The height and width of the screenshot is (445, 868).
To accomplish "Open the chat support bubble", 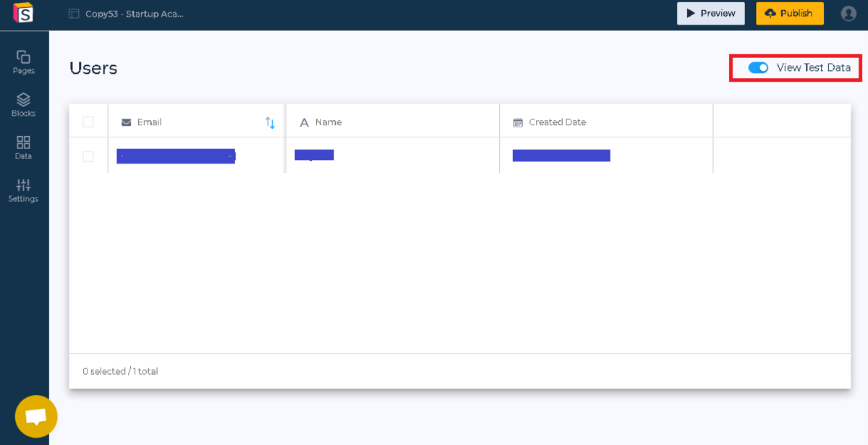I will pyautogui.click(x=36, y=416).
